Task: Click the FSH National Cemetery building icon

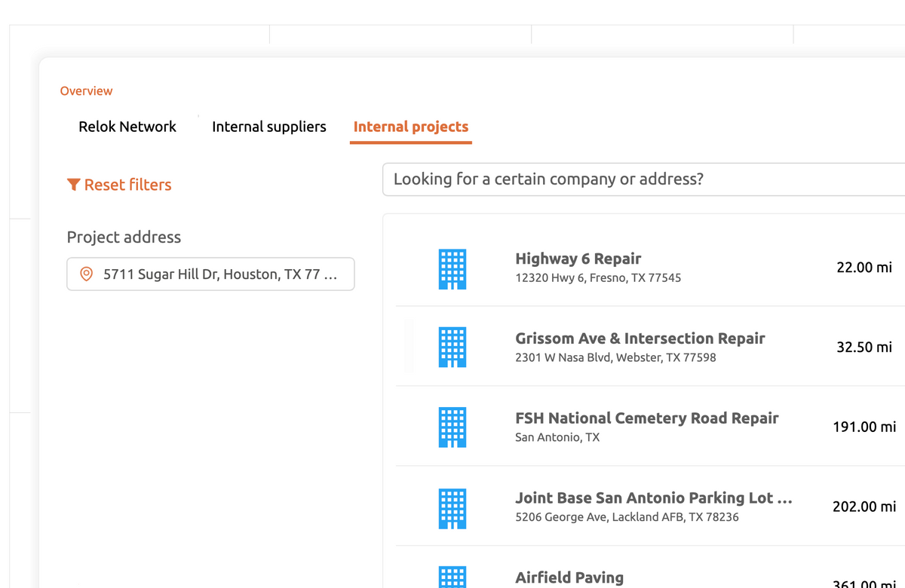Action: pos(452,427)
